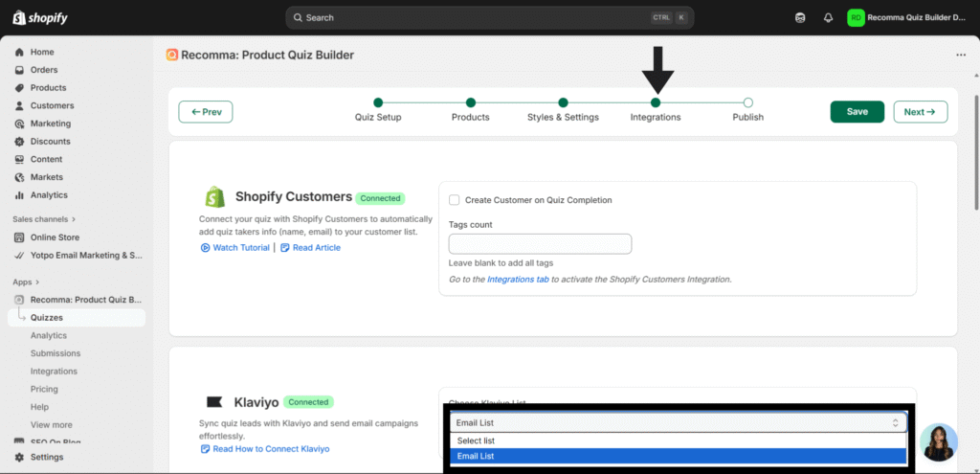The height and width of the screenshot is (474, 980).
Task: Click the page vertical scrollbar
Action: [975, 153]
